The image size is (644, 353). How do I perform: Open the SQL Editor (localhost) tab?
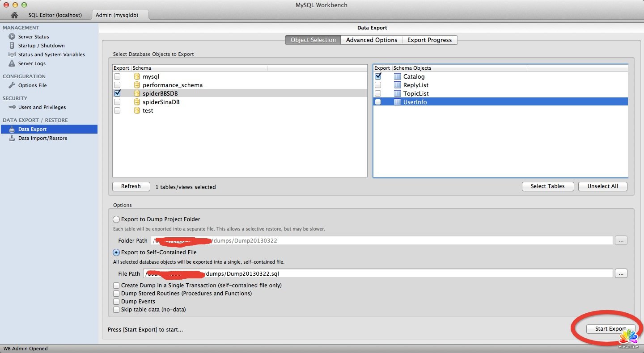coord(55,15)
